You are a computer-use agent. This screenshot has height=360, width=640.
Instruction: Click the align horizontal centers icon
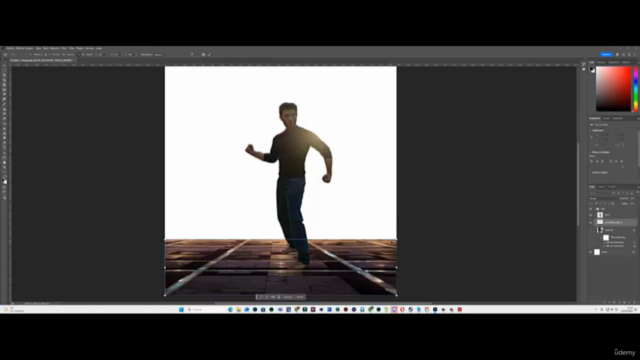(x=597, y=161)
